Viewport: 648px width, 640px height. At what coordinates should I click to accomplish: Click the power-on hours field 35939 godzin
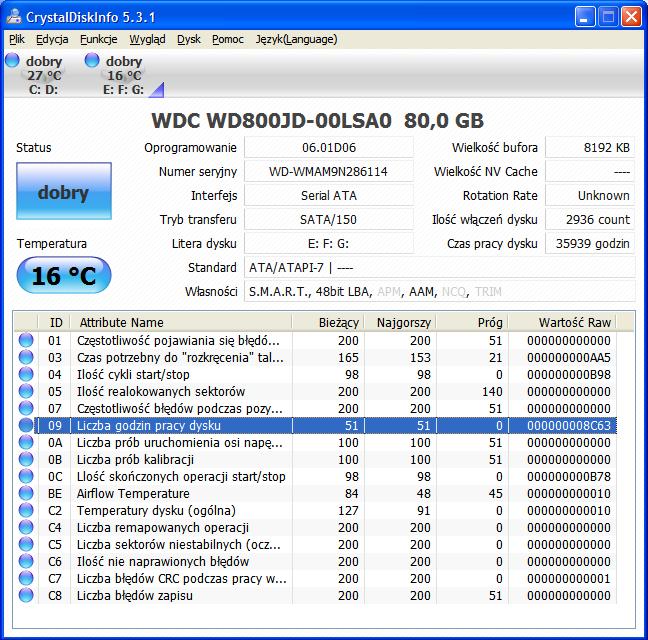(590, 243)
